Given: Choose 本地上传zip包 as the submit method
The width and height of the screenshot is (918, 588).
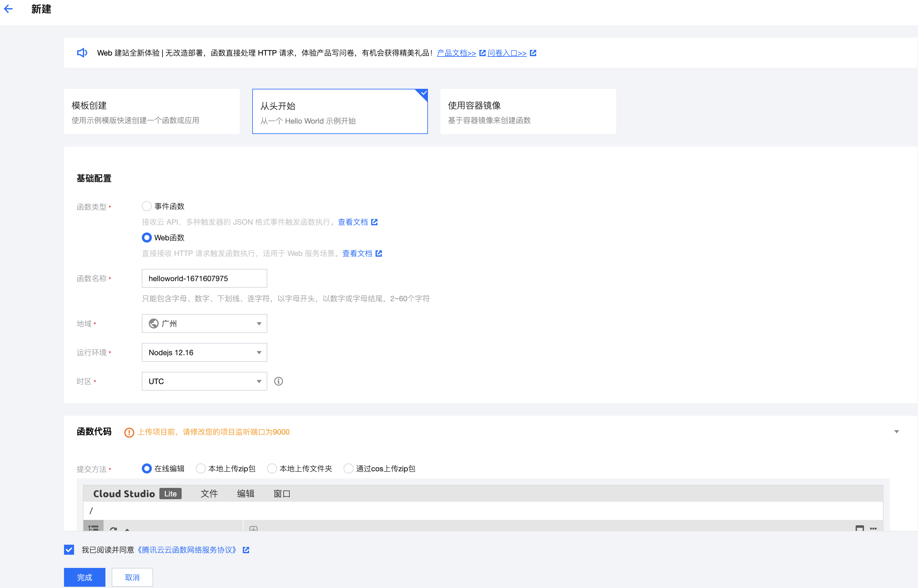Looking at the screenshot, I should 200,468.
